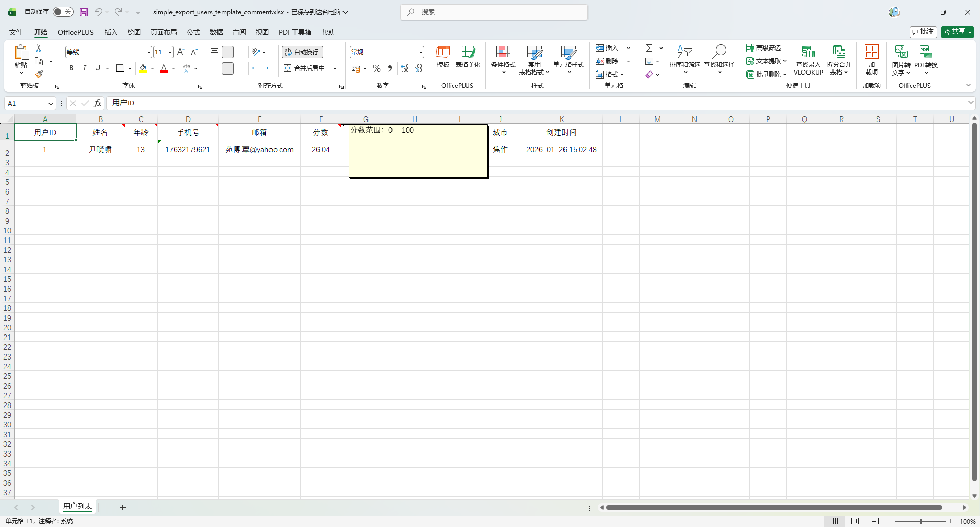Toggle bold formatting
This screenshot has width=980, height=527.
(x=71, y=68)
